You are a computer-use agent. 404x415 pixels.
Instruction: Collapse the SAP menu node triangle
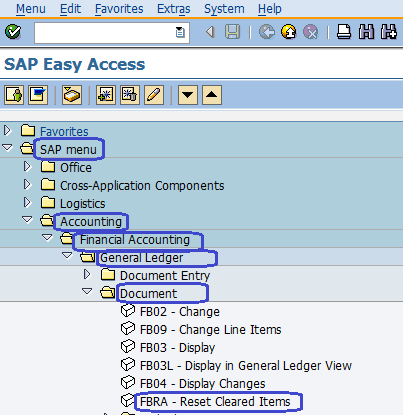[7, 148]
